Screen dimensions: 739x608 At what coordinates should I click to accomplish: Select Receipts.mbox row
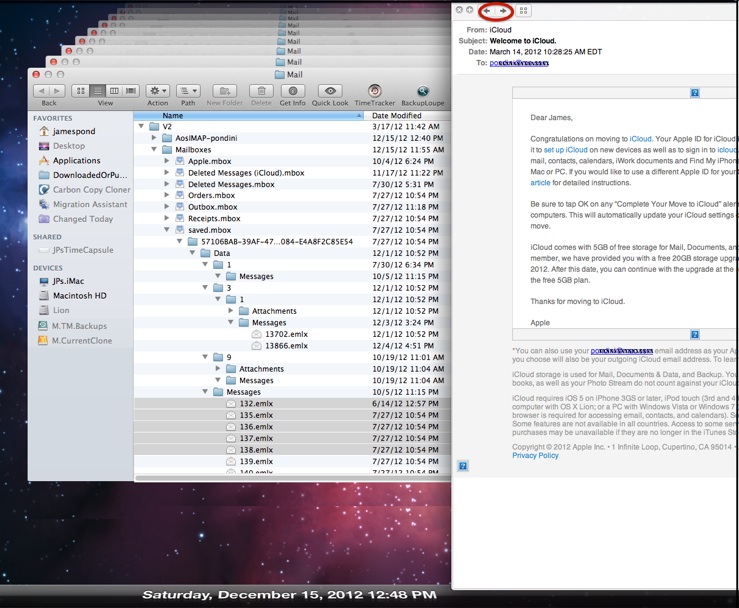[x=292, y=218]
